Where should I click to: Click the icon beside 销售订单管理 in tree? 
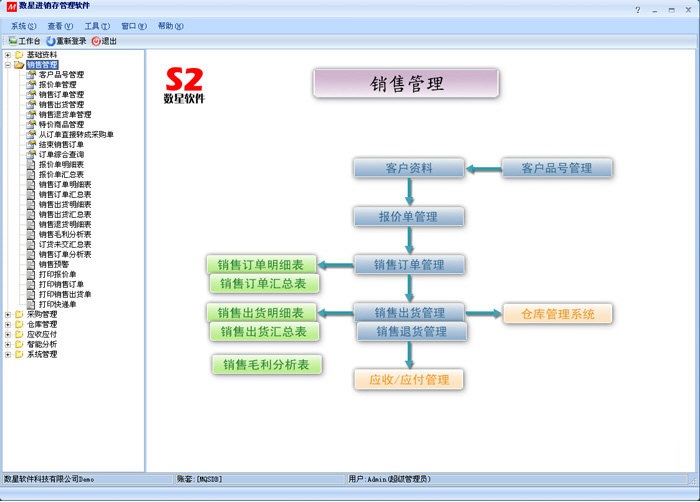pyautogui.click(x=31, y=95)
